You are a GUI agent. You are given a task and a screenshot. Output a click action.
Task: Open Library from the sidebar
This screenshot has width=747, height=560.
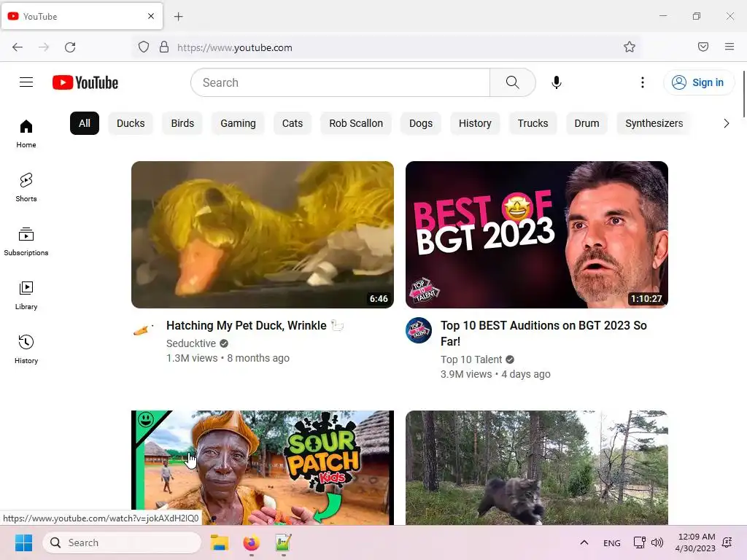pyautogui.click(x=26, y=295)
